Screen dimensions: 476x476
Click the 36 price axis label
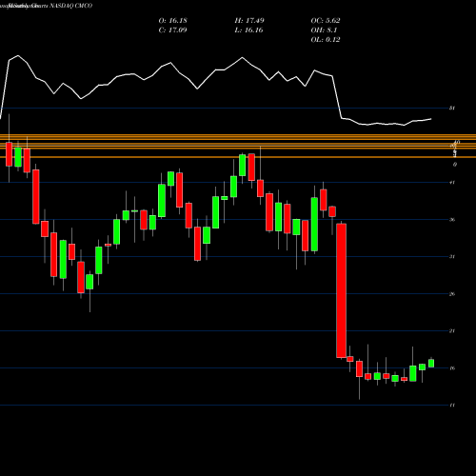point(452,220)
